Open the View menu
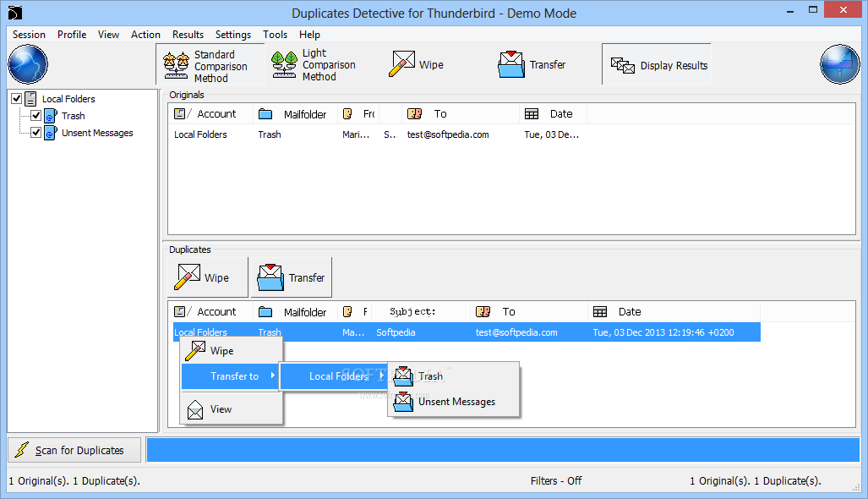Viewport: 868px width, 499px height. pos(108,35)
